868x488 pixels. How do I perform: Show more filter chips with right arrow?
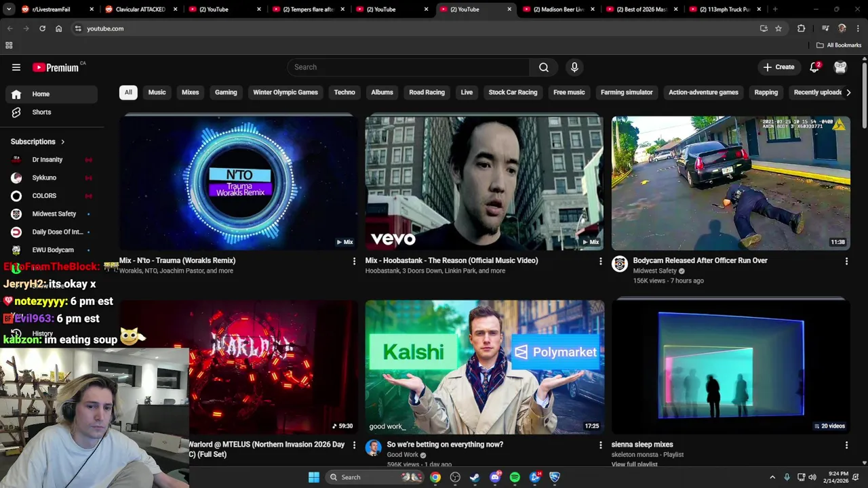point(848,92)
